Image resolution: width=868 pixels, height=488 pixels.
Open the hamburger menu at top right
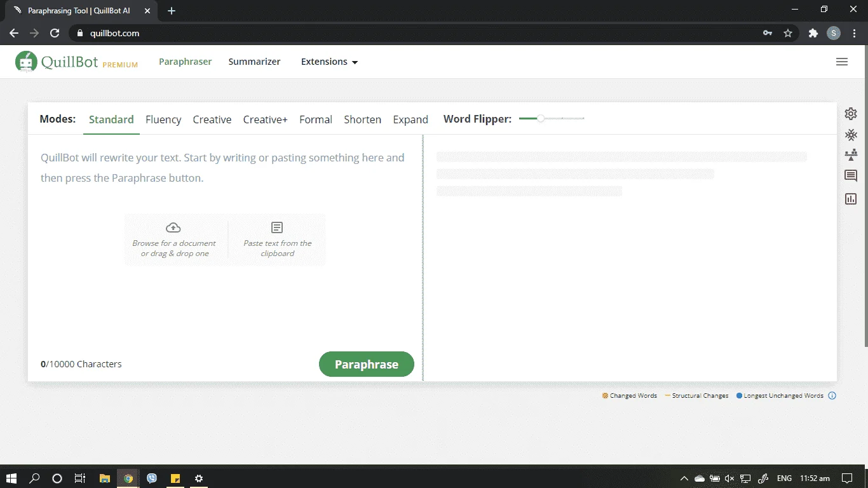coord(842,62)
